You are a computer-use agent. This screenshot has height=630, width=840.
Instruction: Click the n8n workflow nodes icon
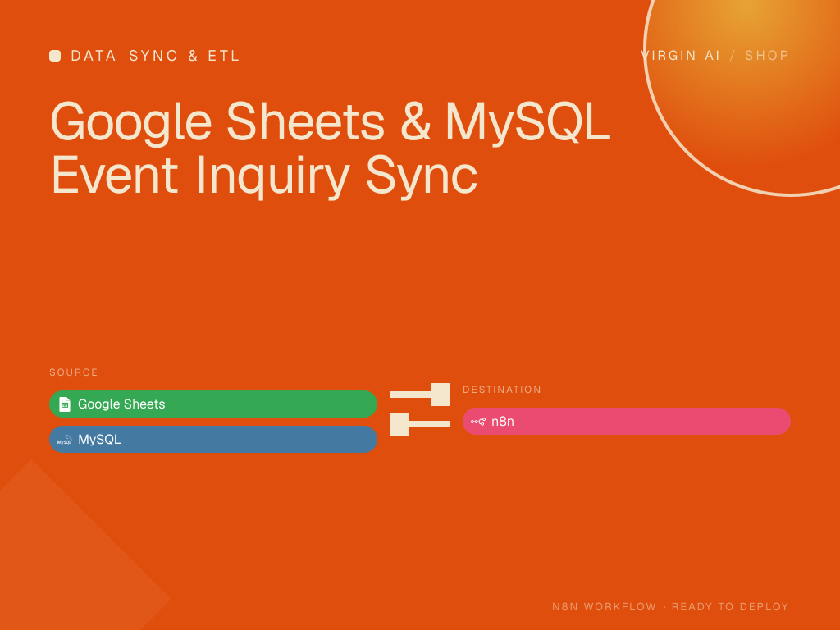(478, 422)
